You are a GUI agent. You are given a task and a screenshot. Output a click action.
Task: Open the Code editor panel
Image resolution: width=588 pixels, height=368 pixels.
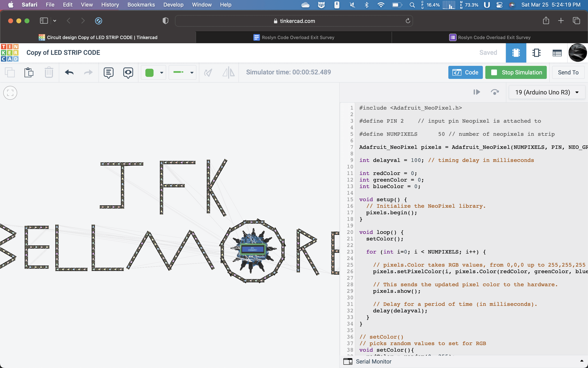(x=465, y=72)
